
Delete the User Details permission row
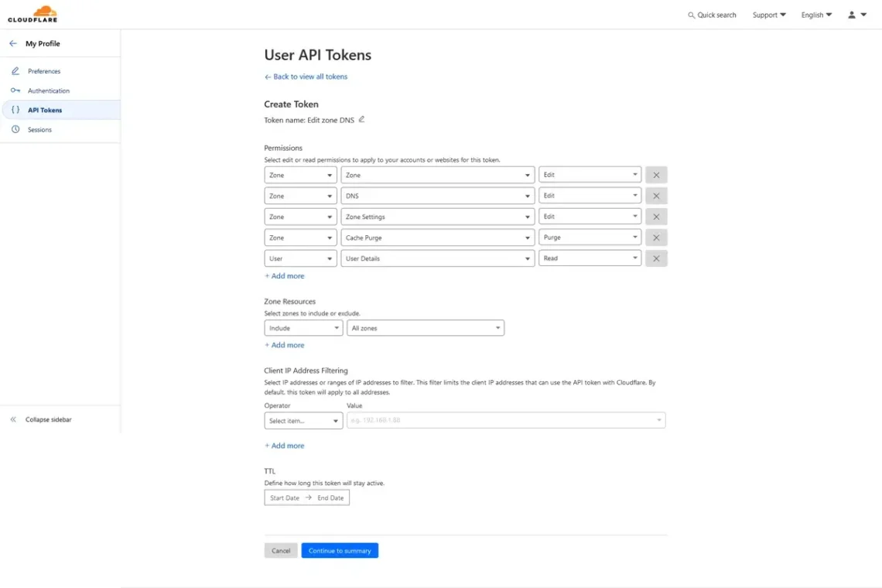656,258
